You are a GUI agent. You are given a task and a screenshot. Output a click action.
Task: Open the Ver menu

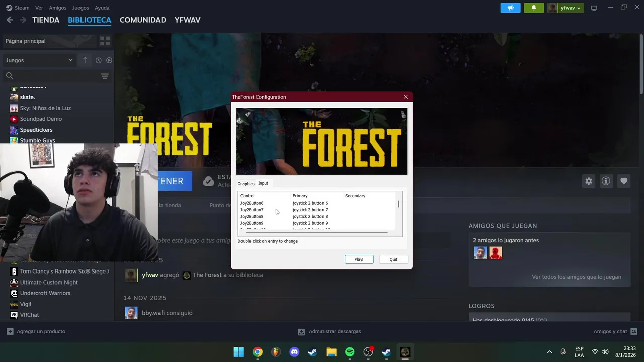coord(39,8)
